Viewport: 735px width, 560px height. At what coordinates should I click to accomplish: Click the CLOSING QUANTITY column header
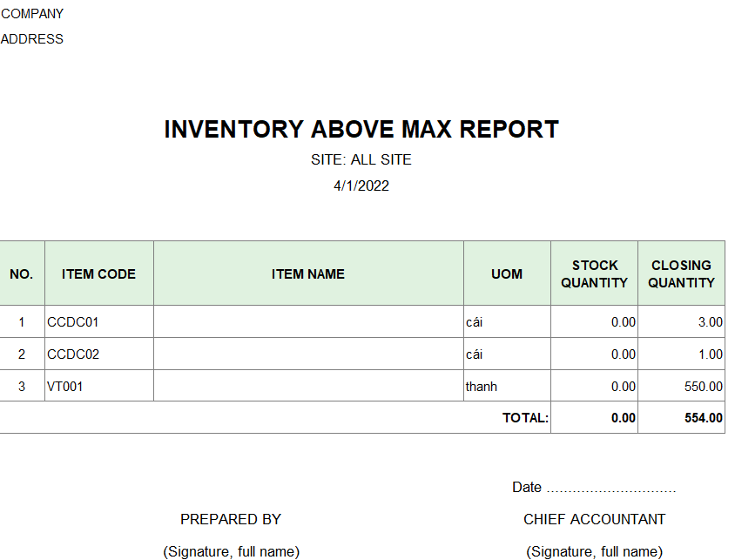[x=682, y=274]
